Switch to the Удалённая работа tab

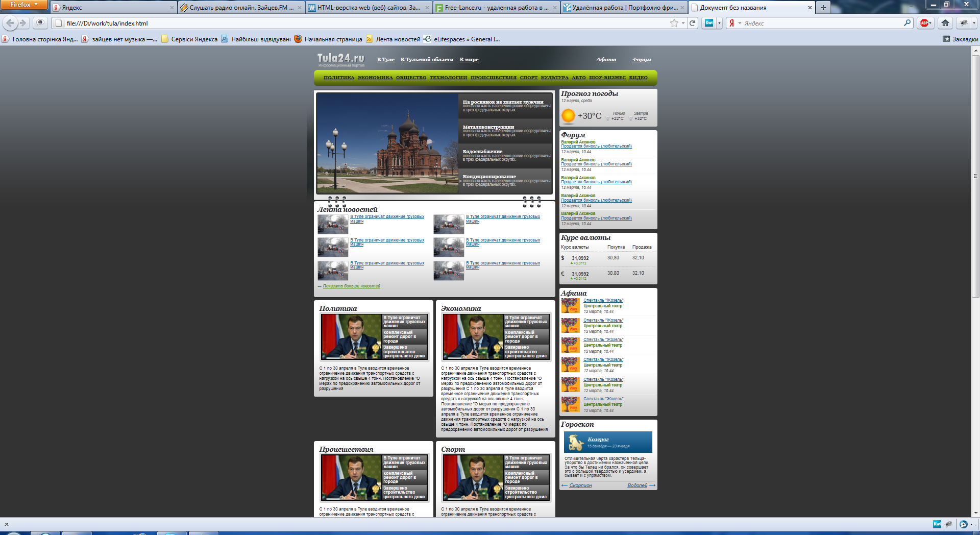[624, 8]
